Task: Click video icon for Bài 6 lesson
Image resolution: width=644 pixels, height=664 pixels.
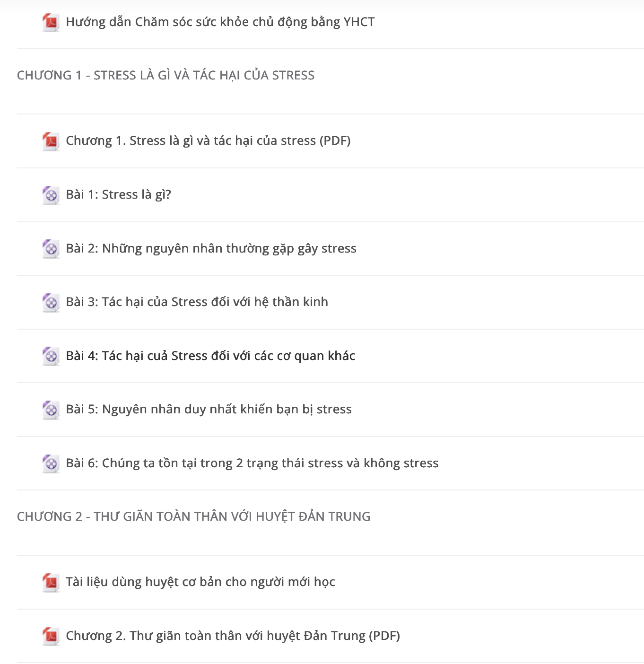Action: point(51,463)
